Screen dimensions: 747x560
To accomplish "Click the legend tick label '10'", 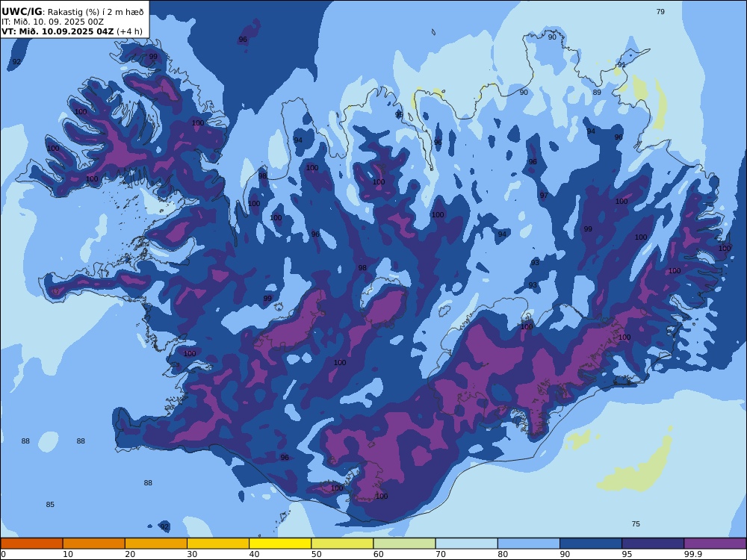I will coord(68,554).
